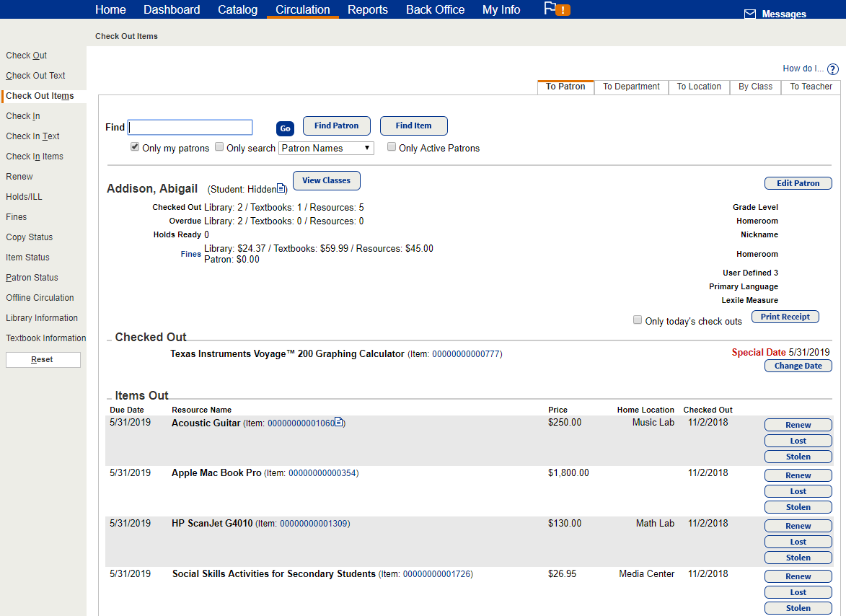
Task: Click the Edit Patron button
Action: tap(798, 183)
